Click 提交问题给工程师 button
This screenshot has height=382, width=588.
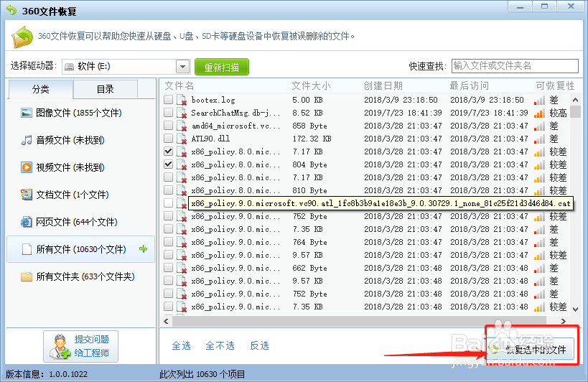tap(80, 346)
